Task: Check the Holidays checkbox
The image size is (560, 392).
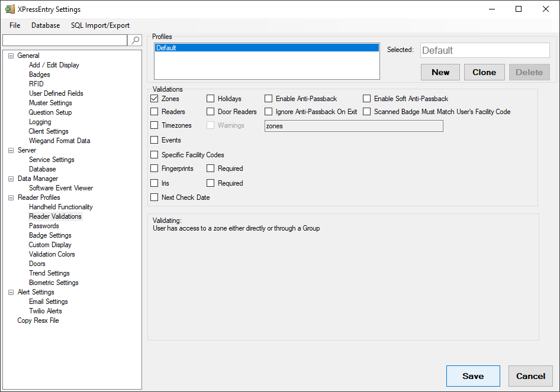Action: (210, 99)
